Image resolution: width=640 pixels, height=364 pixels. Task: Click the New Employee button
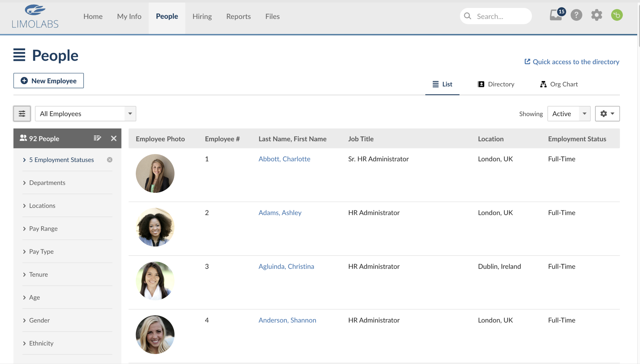[x=48, y=81]
